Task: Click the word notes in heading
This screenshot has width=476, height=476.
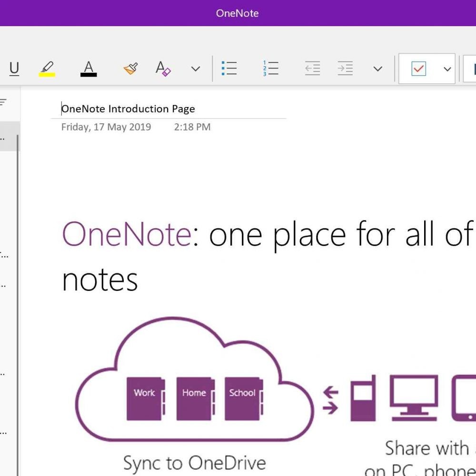Action: click(100, 280)
